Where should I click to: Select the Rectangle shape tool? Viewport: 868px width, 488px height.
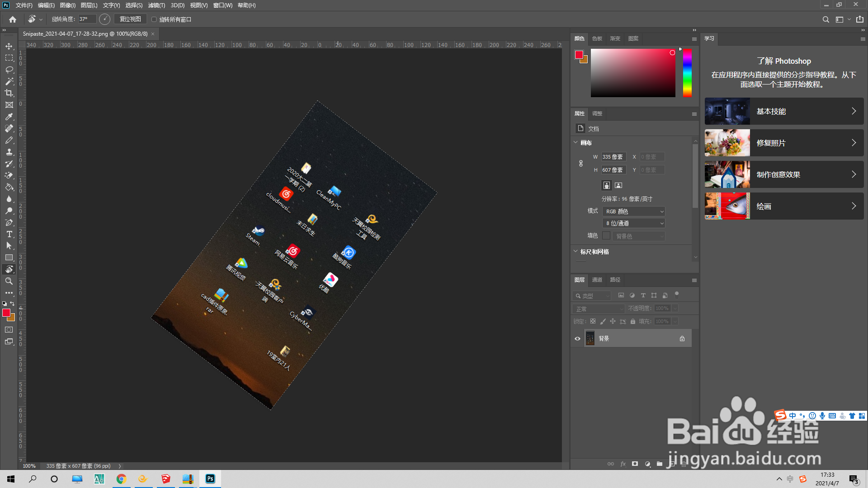coord(9,258)
